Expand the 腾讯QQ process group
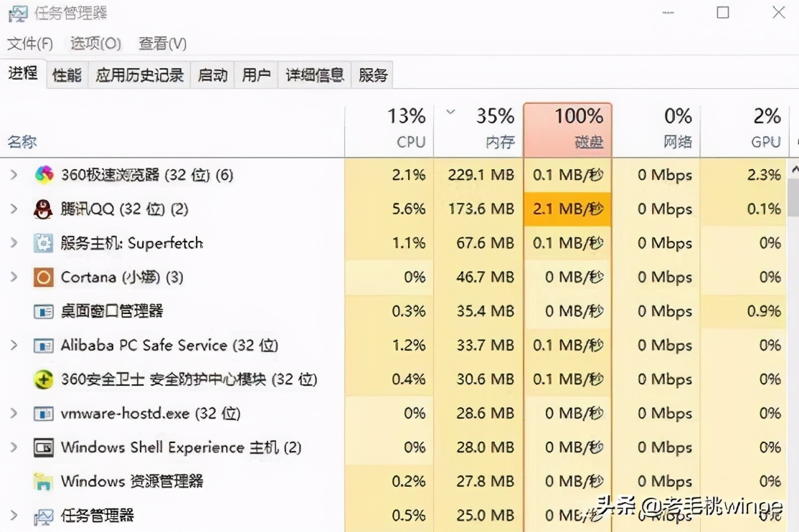 [13, 209]
